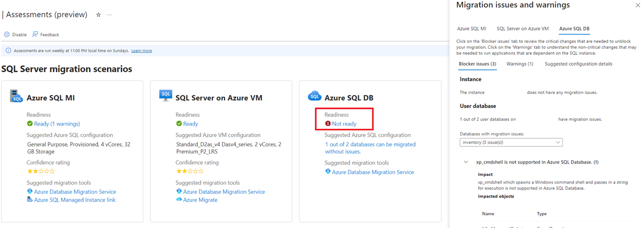Collapse the xp_cmdshell issue chevron
Viewport: 644px width, 228px height.
466,162
